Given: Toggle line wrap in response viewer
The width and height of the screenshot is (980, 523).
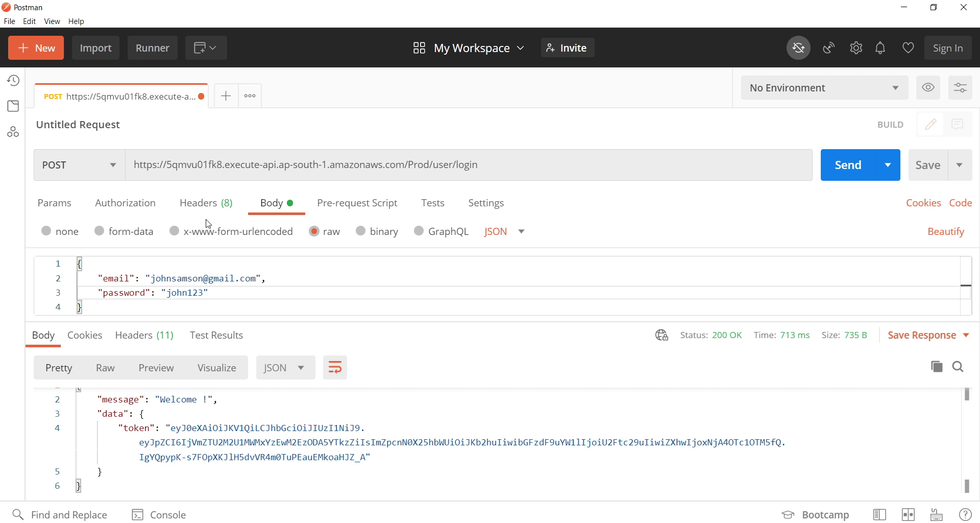Looking at the screenshot, I should click(335, 368).
